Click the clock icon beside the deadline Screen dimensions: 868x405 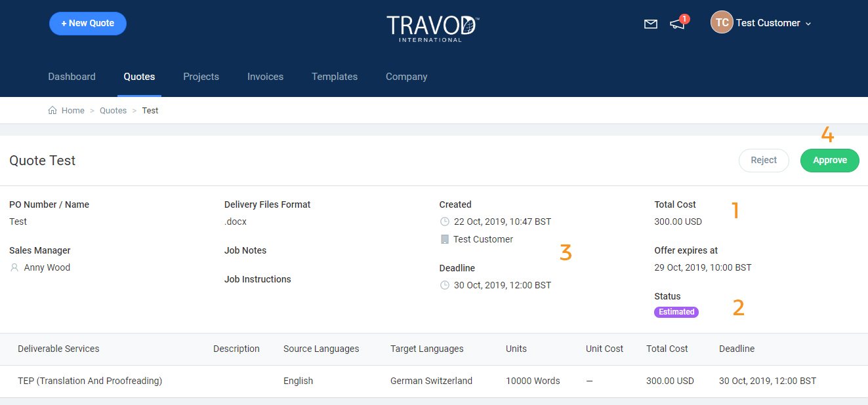[445, 285]
